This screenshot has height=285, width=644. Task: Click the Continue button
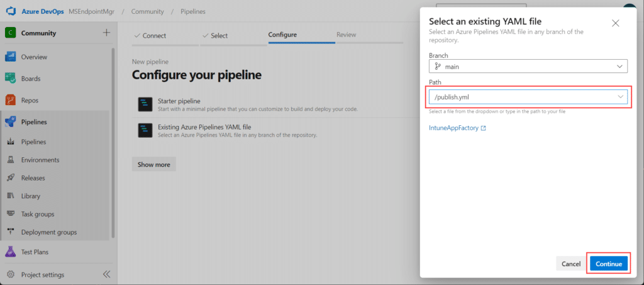609,264
